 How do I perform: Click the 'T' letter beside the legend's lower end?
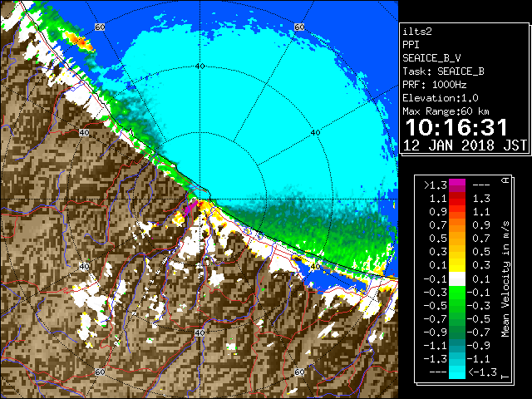coord(505,377)
